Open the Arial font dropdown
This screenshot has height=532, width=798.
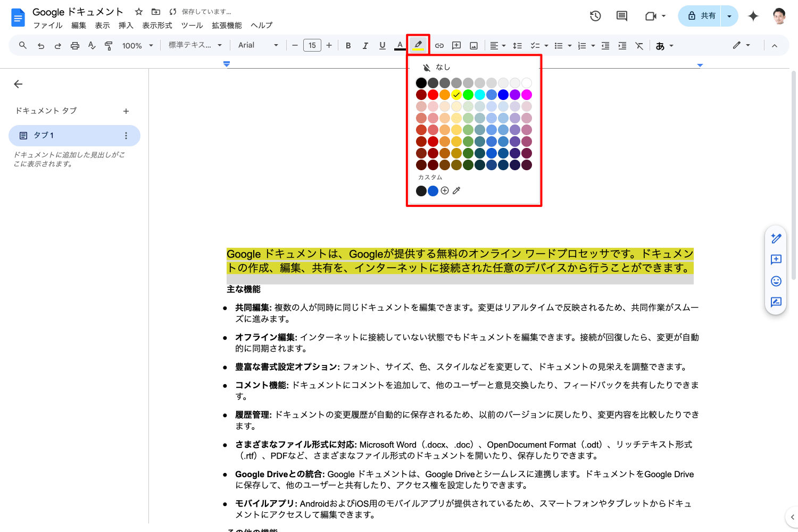pos(259,45)
